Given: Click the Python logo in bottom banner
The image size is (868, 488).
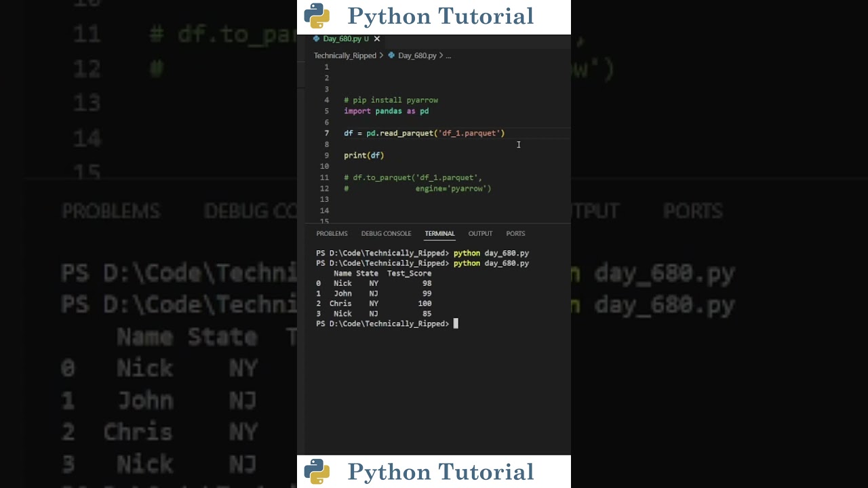Looking at the screenshot, I should [x=317, y=472].
